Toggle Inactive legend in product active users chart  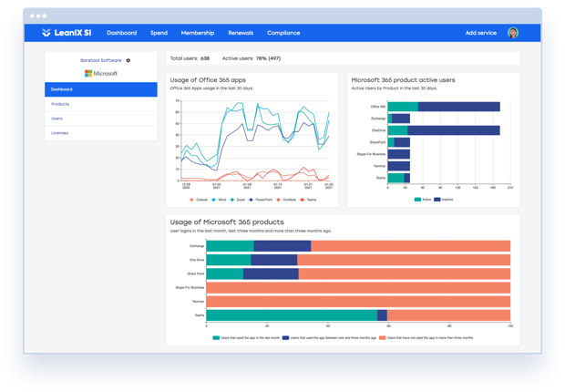tap(444, 200)
